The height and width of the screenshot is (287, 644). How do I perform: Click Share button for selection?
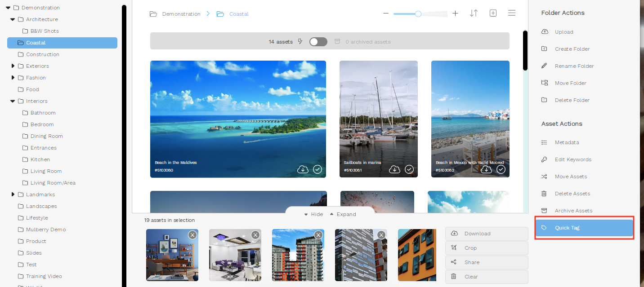[x=487, y=262]
